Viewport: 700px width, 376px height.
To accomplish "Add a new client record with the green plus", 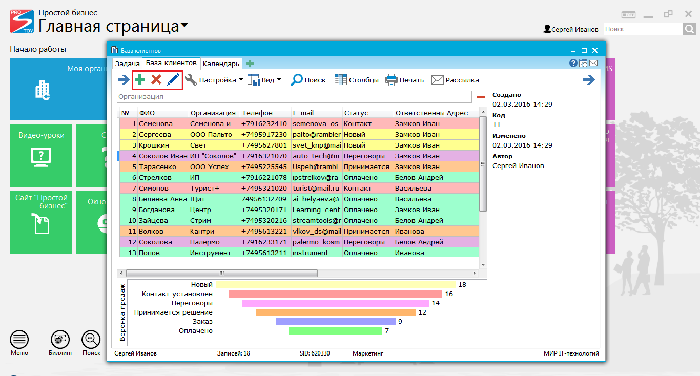I will click(140, 80).
